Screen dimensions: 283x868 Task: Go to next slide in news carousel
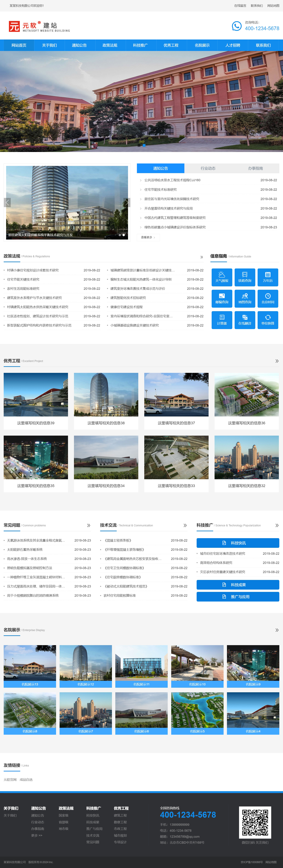pos(127,202)
